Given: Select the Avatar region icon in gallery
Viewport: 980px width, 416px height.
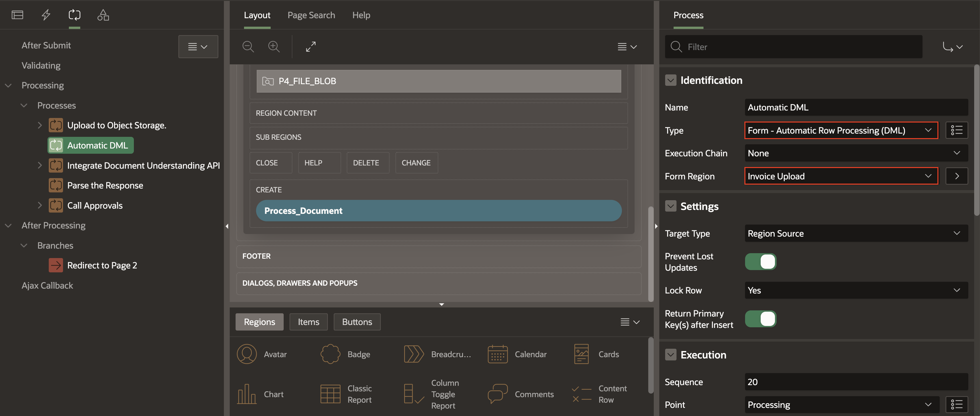Looking at the screenshot, I should click(247, 354).
